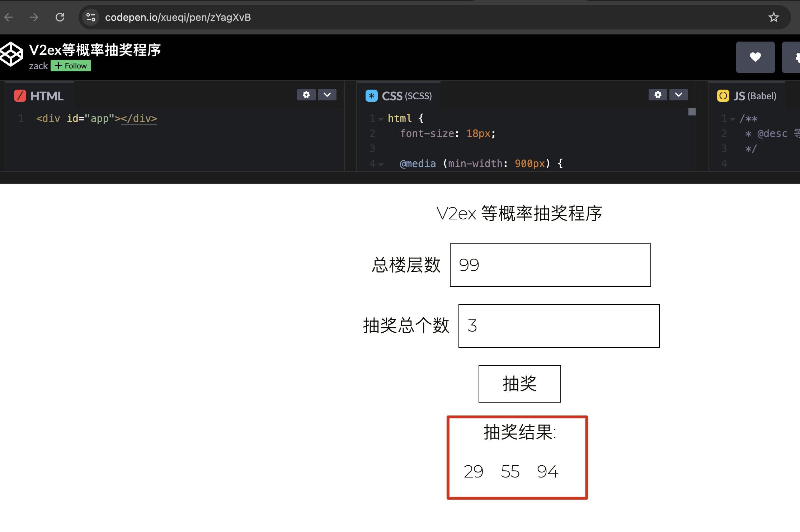
Task: Click the div id app code line
Action: 97,119
